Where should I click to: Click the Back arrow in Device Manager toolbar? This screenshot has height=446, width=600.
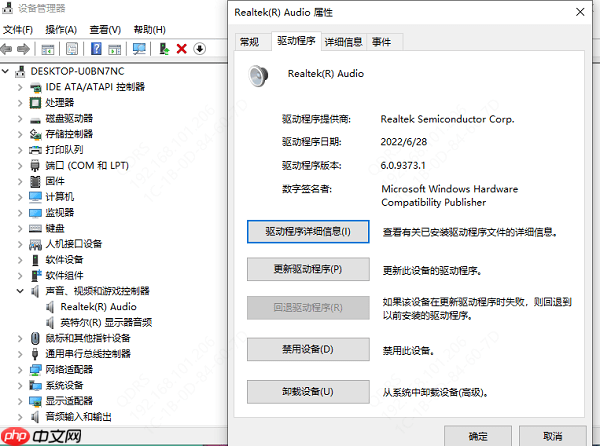pyautogui.click(x=6, y=49)
